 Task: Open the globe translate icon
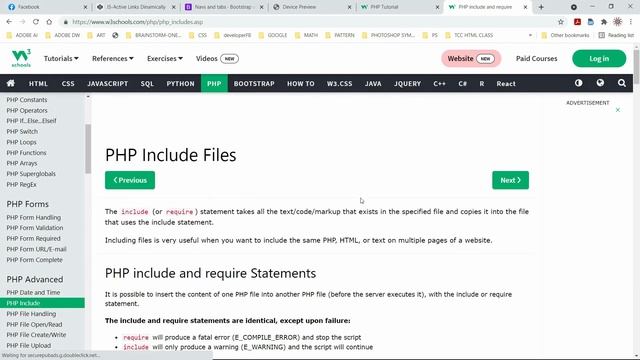tap(600, 83)
